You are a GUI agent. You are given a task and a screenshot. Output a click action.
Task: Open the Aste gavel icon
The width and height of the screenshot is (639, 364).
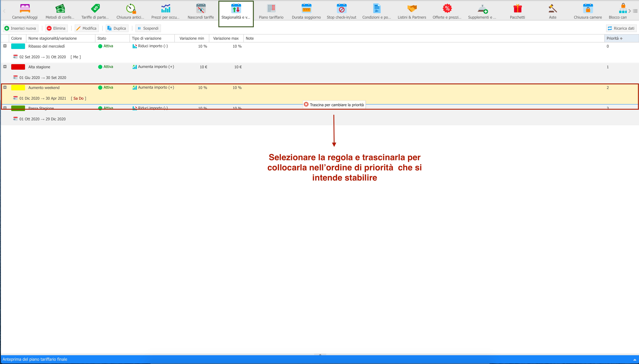tap(552, 8)
